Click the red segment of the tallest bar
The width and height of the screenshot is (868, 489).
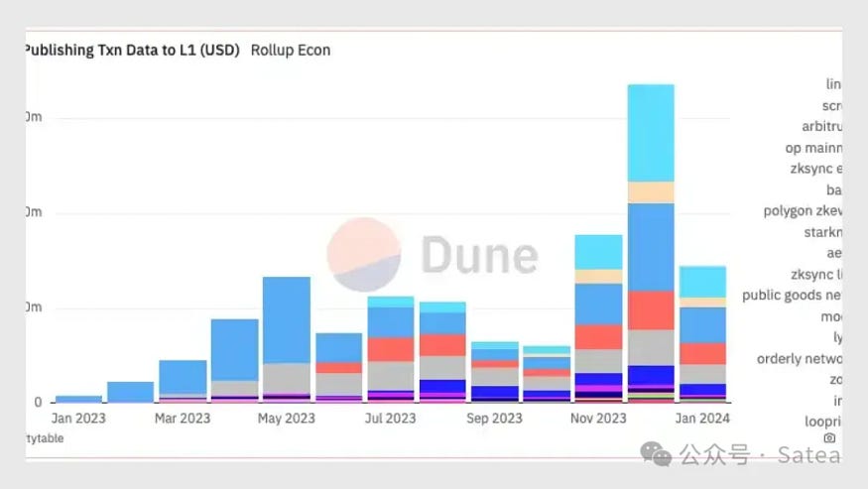651,310
